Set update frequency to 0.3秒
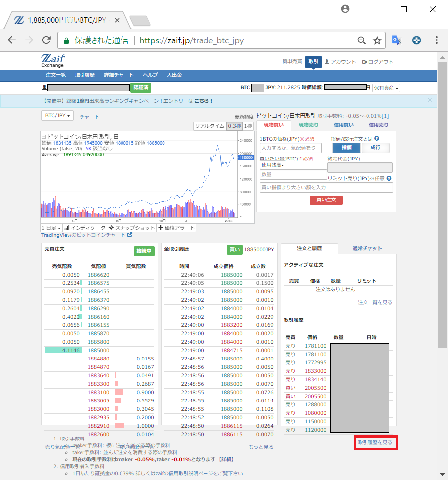 pos(234,126)
